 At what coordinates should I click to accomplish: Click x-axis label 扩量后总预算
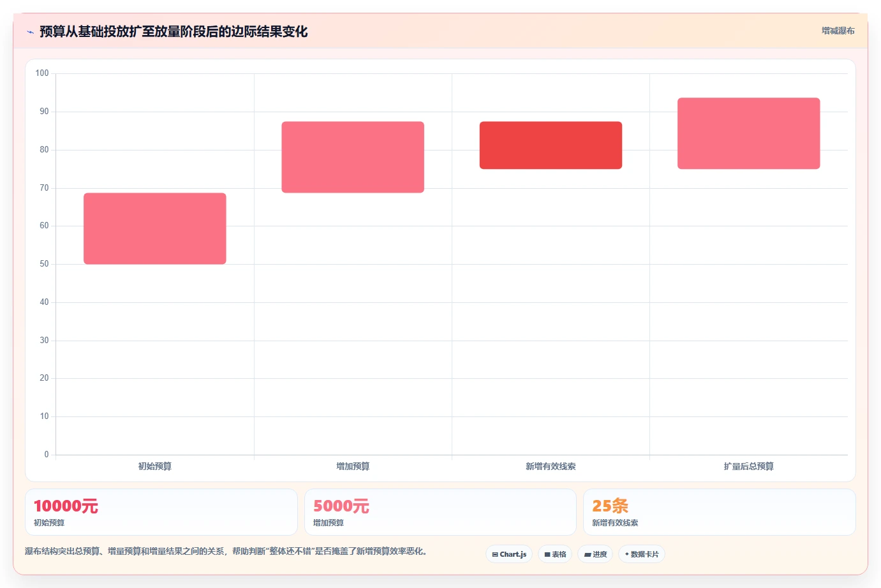point(748,466)
